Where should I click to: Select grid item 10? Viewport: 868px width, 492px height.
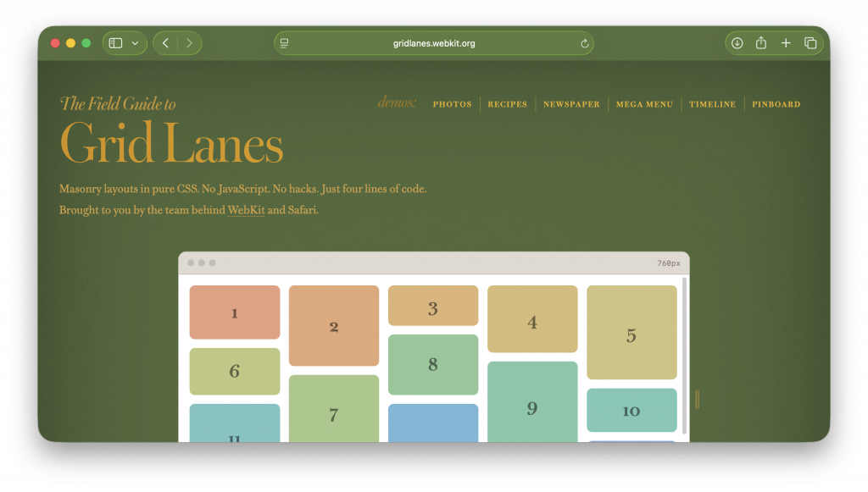632,410
